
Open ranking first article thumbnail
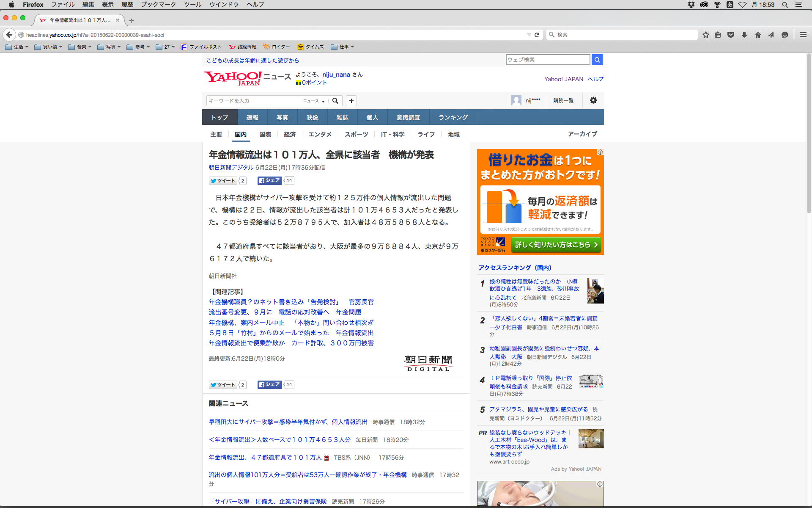click(x=595, y=291)
